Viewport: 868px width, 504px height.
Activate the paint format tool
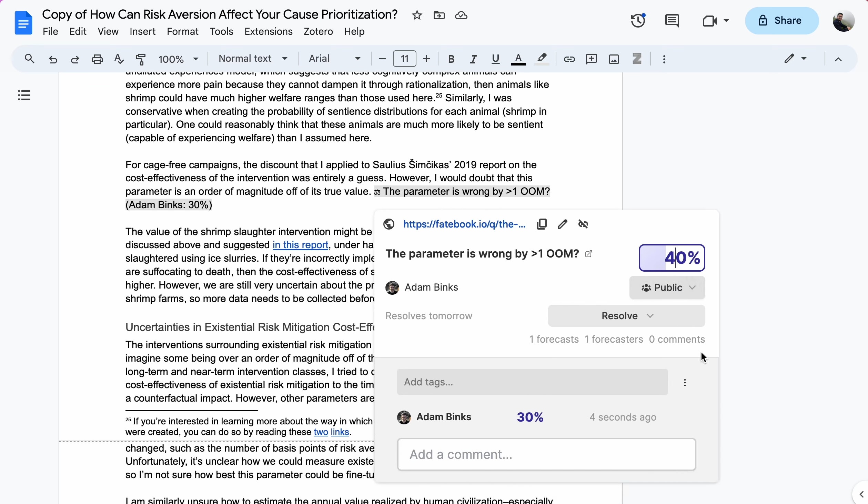click(141, 59)
